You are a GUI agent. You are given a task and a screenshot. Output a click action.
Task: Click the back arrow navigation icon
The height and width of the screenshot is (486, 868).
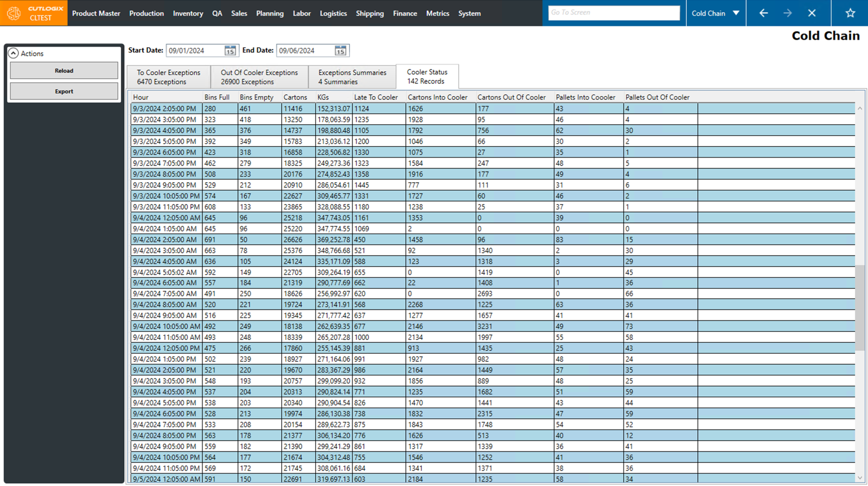pos(763,13)
